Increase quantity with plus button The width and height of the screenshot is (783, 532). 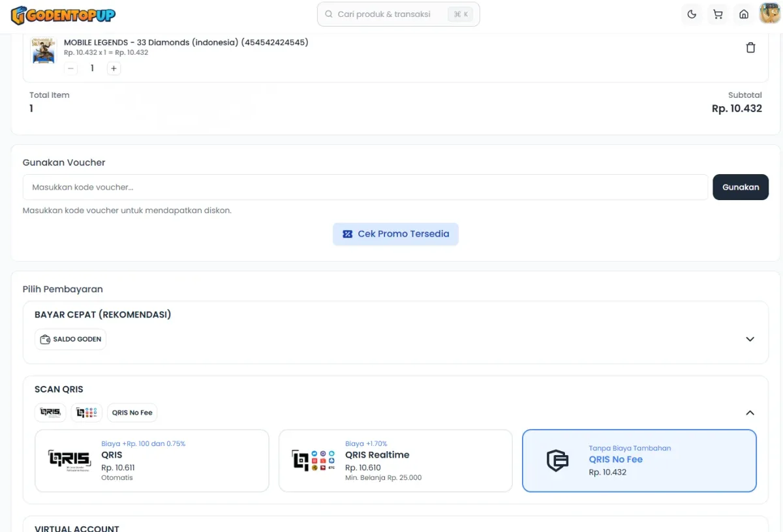tap(114, 68)
